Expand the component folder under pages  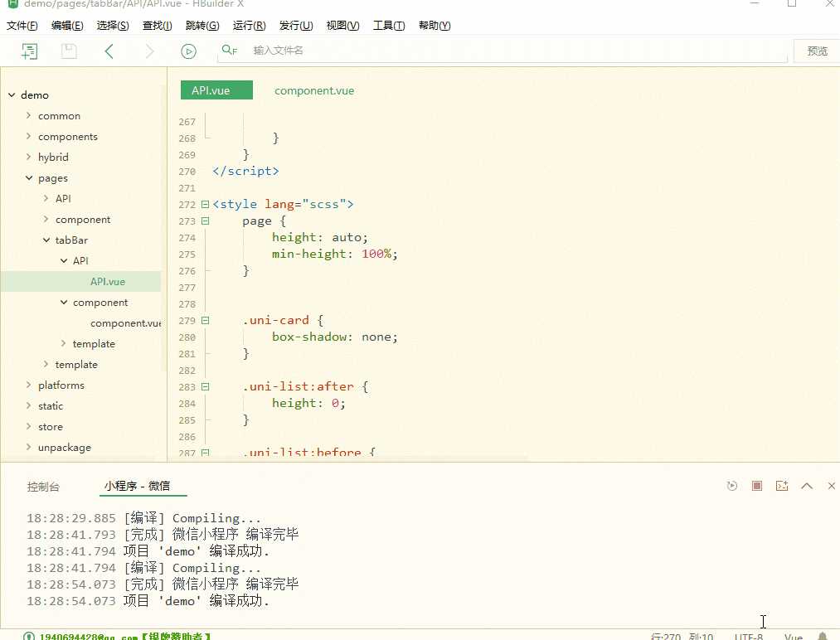point(46,219)
